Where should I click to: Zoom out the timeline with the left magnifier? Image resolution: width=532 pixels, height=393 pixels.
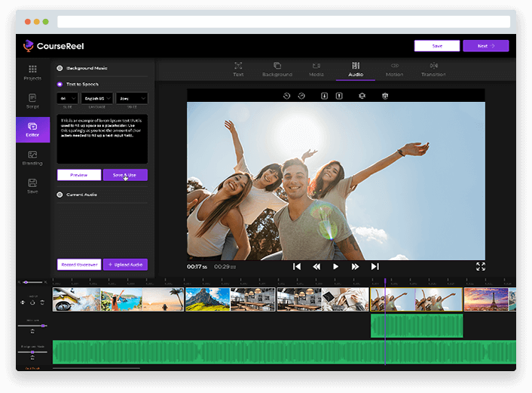[20, 282]
